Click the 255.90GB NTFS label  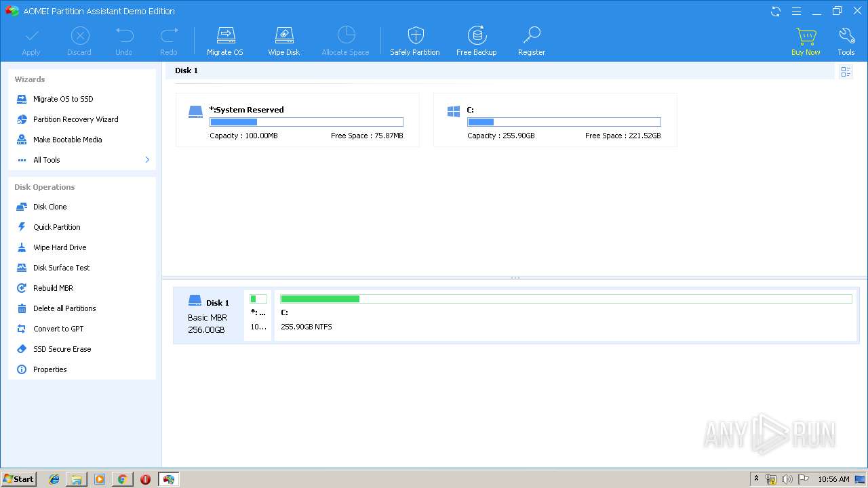point(307,327)
